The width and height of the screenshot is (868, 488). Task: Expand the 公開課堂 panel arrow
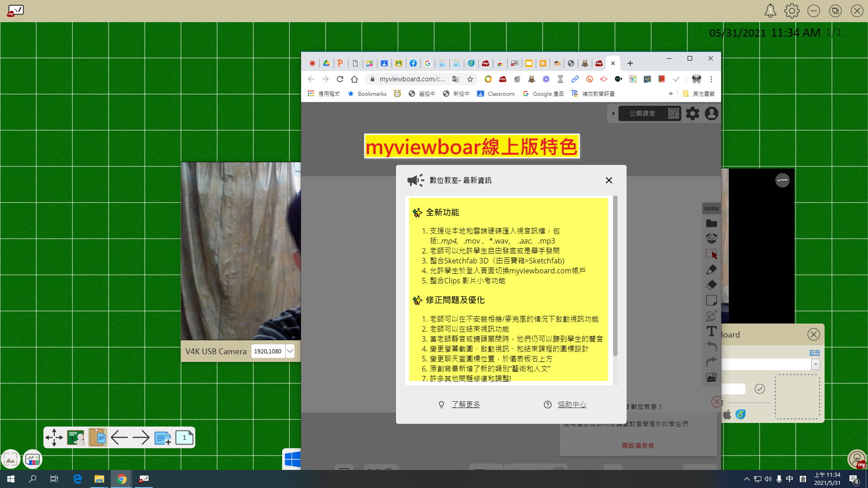point(613,113)
